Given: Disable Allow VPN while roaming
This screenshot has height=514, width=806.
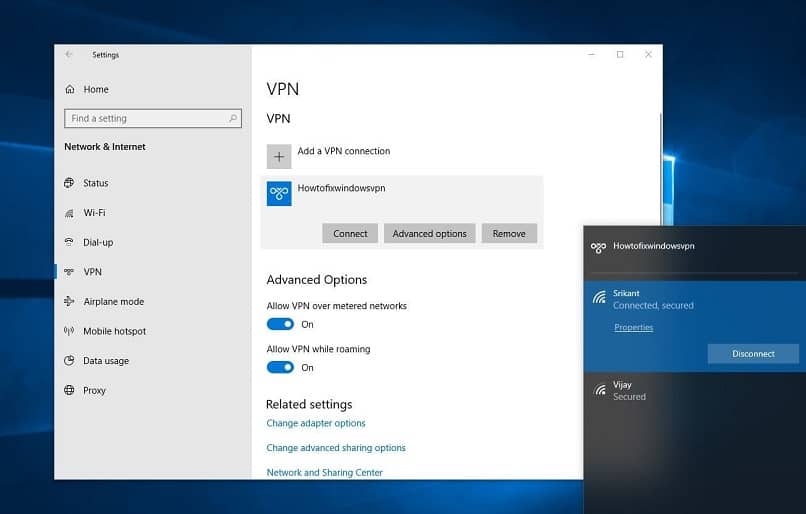Looking at the screenshot, I should click(280, 367).
